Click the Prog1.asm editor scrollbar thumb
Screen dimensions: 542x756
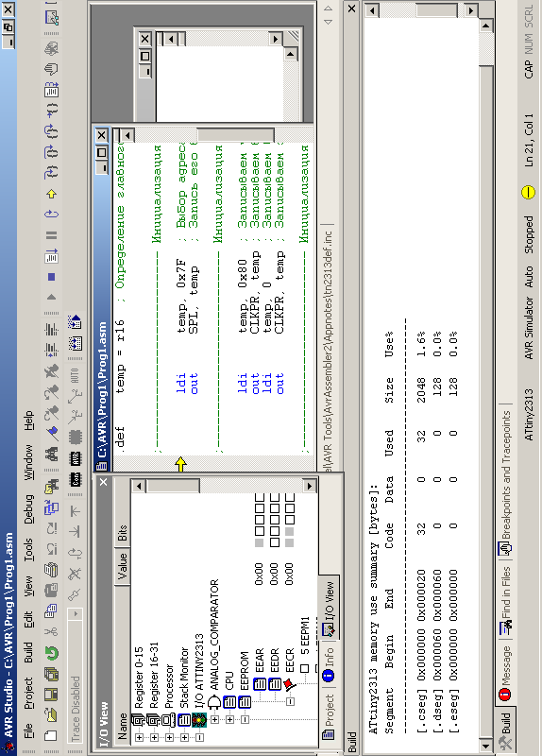coord(236,135)
